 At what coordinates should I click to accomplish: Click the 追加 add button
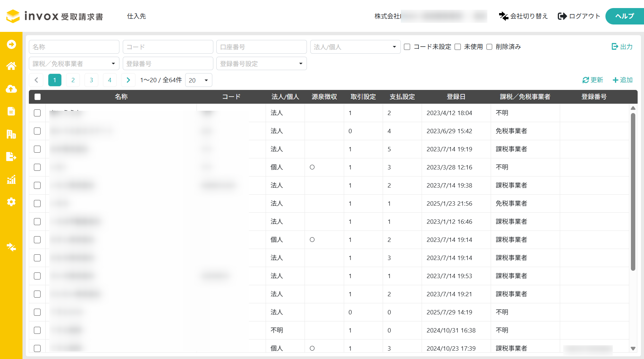623,80
